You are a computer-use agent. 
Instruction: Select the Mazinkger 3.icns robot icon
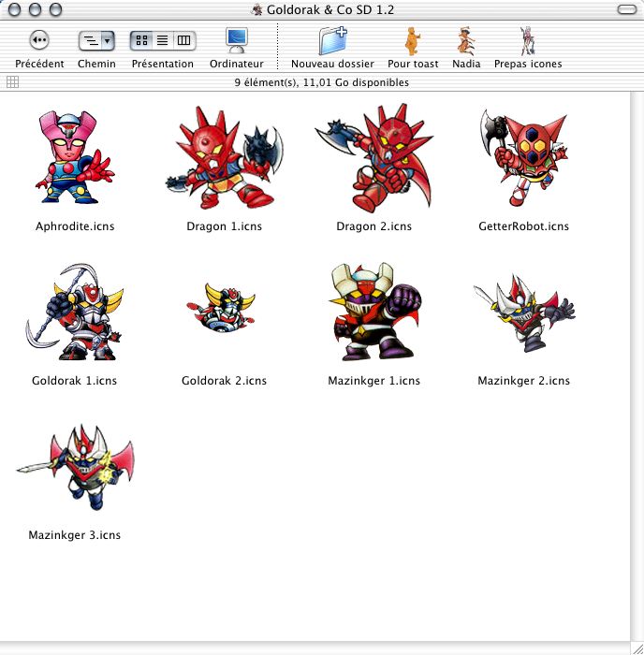[x=75, y=467]
